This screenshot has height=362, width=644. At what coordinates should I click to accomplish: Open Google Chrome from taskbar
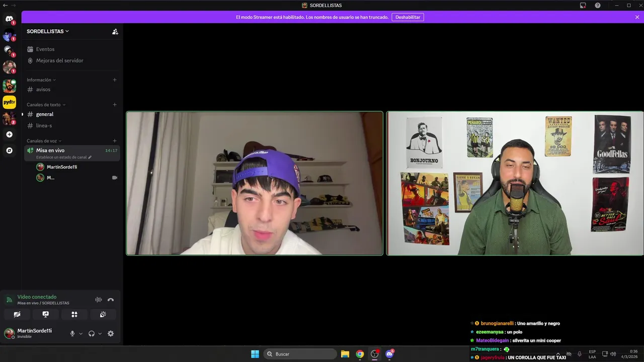click(x=360, y=354)
